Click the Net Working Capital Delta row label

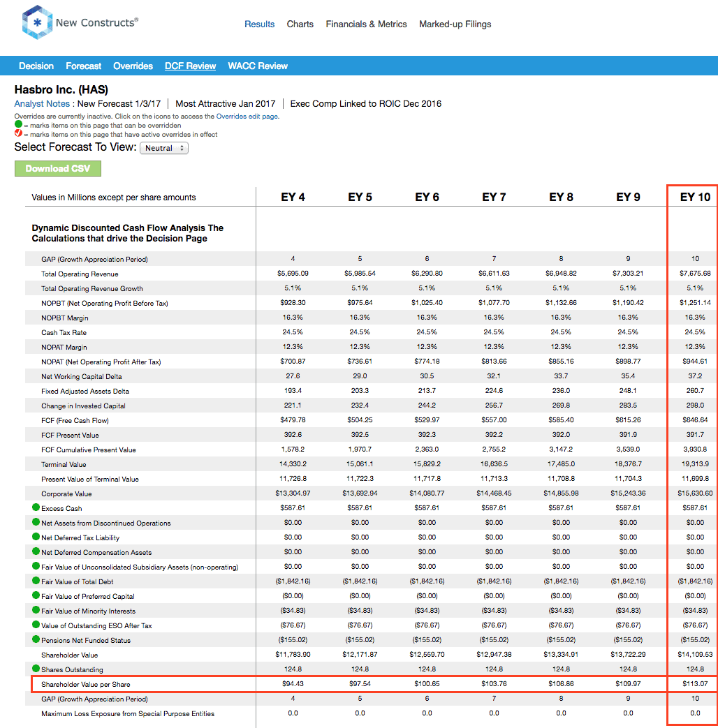click(81, 376)
